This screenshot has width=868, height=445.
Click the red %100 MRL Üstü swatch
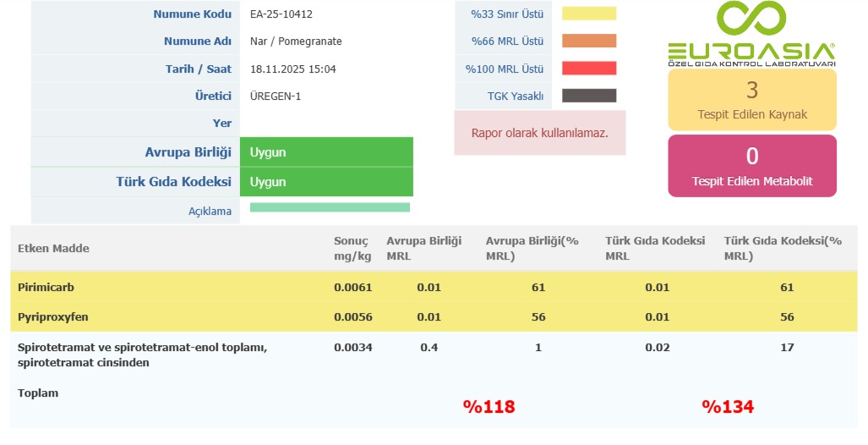pyautogui.click(x=589, y=69)
